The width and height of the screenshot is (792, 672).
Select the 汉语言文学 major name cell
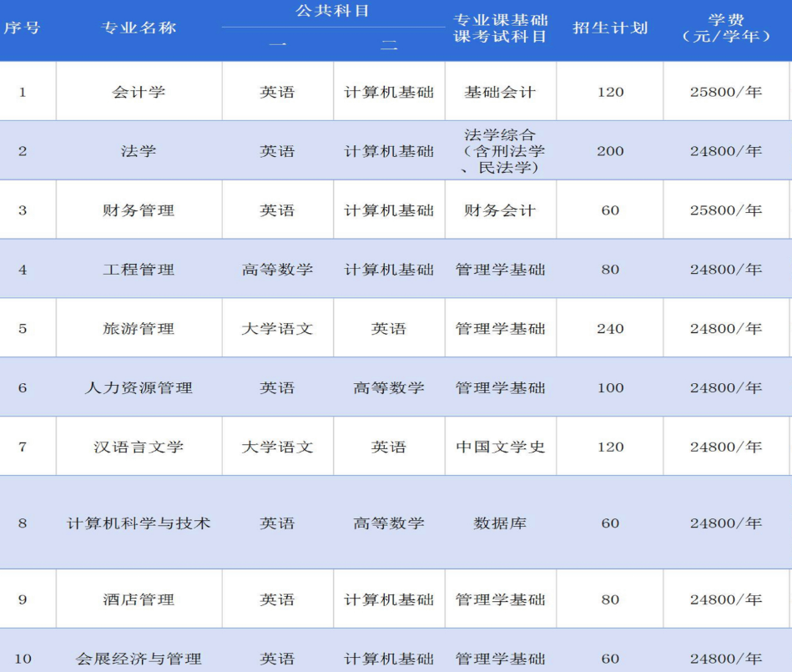[139, 447]
